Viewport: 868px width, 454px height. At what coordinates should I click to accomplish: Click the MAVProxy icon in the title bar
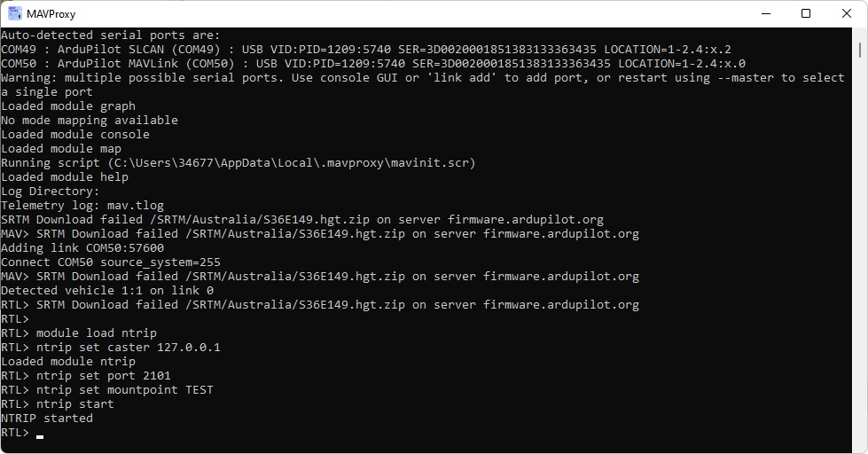(15, 13)
